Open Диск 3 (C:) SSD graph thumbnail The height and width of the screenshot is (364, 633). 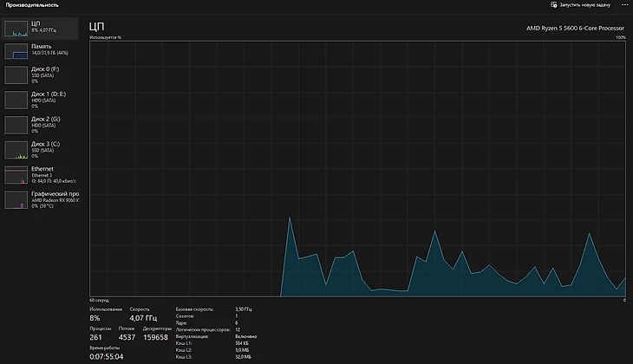[16, 150]
